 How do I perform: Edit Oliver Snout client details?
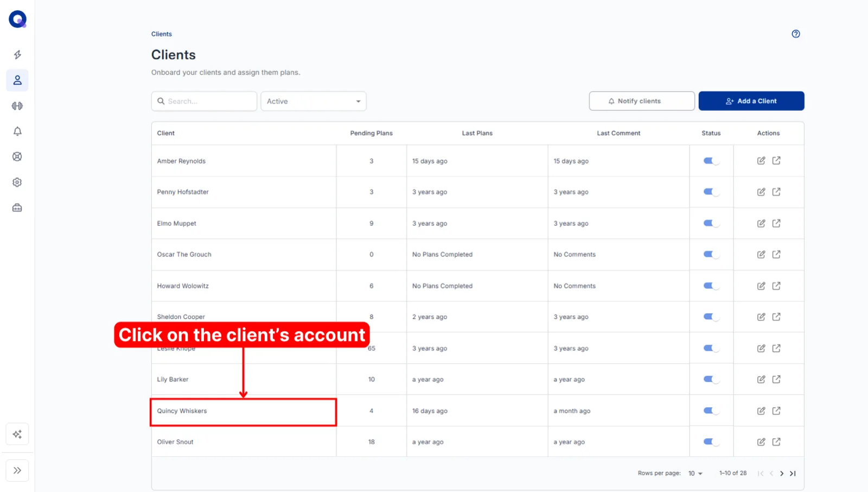point(761,441)
